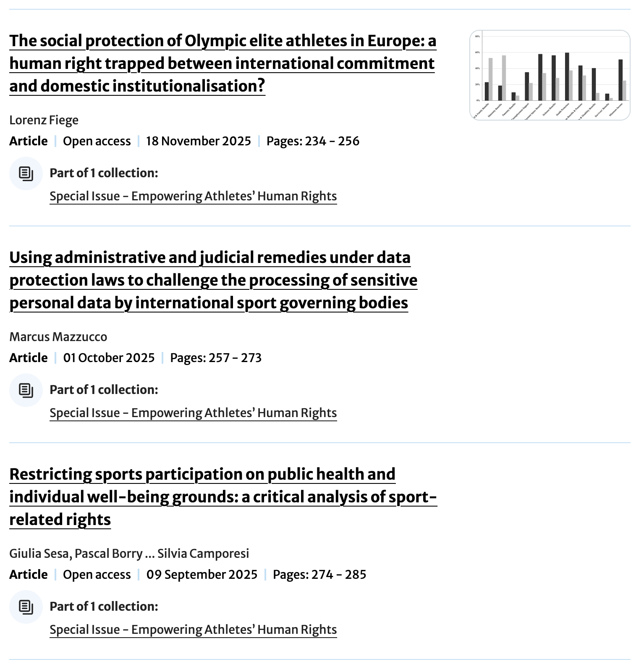Click authors Giulia Sesa, Pascal Borry line
The width and height of the screenshot is (644, 667).
tap(129, 554)
